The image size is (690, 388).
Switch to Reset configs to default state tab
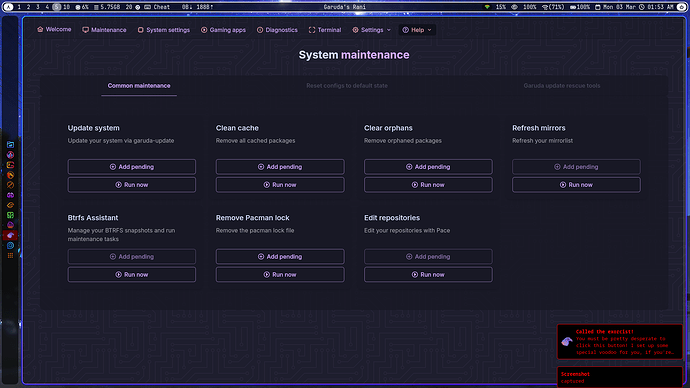coord(347,86)
